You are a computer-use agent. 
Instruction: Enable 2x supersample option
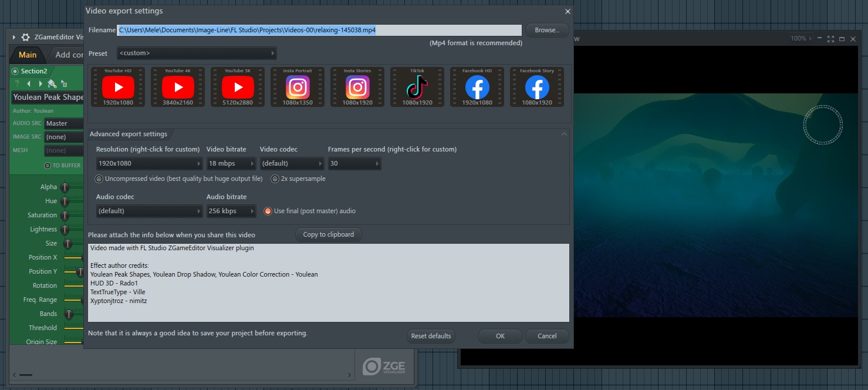(275, 179)
